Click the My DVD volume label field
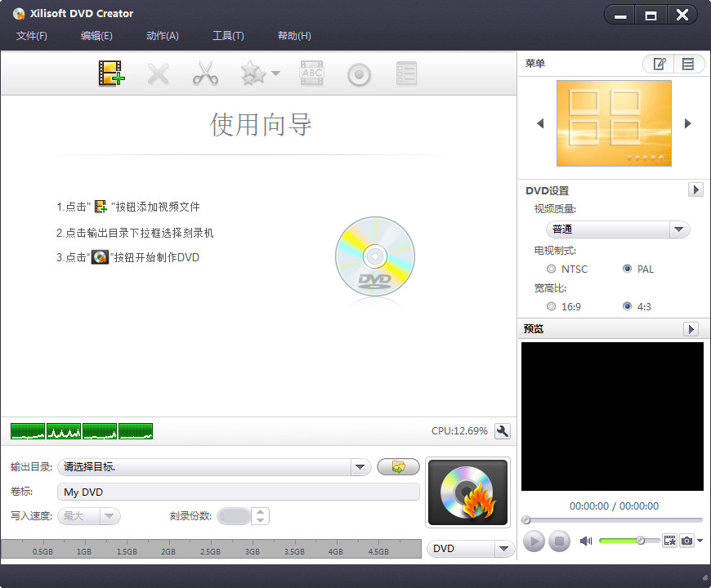 tap(239, 492)
